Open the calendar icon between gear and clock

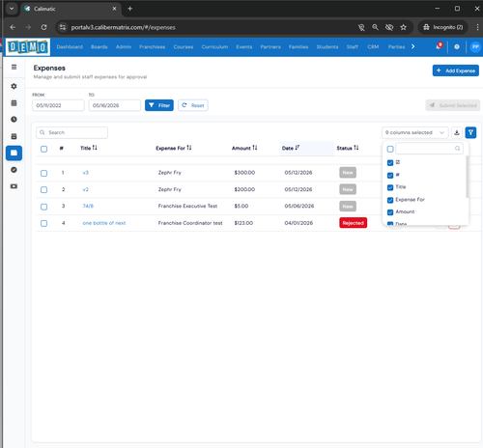(x=14, y=103)
